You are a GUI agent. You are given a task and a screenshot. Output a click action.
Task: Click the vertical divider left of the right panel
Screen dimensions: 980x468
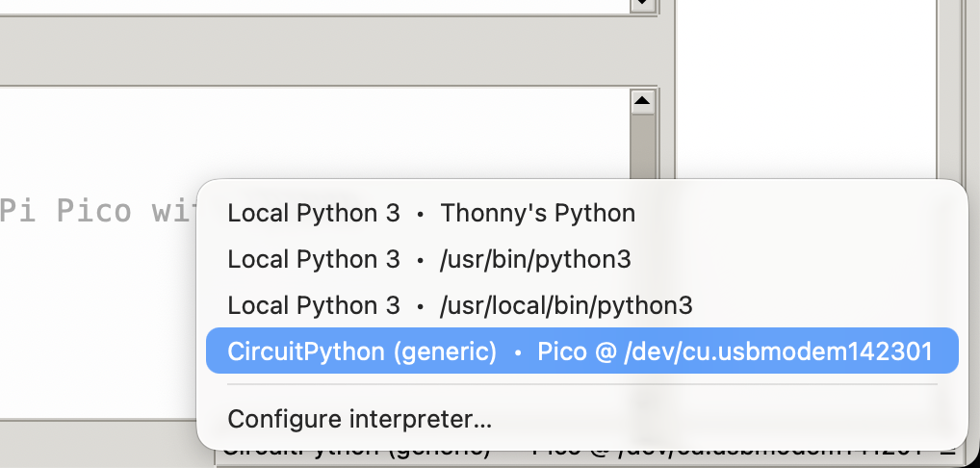tap(676, 96)
